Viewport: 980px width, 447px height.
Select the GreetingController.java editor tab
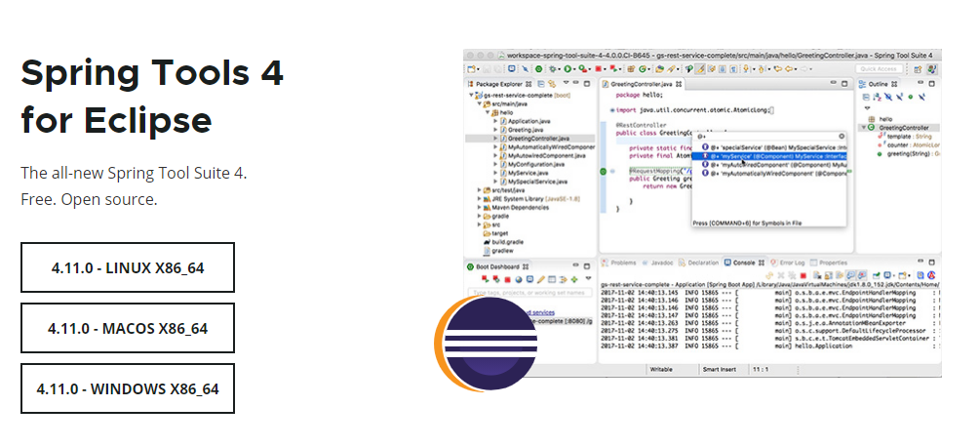click(642, 84)
